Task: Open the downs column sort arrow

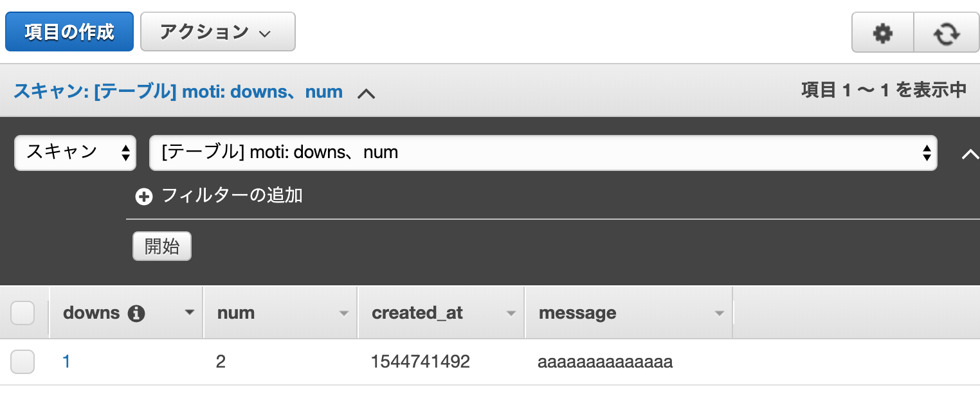Action: click(189, 313)
